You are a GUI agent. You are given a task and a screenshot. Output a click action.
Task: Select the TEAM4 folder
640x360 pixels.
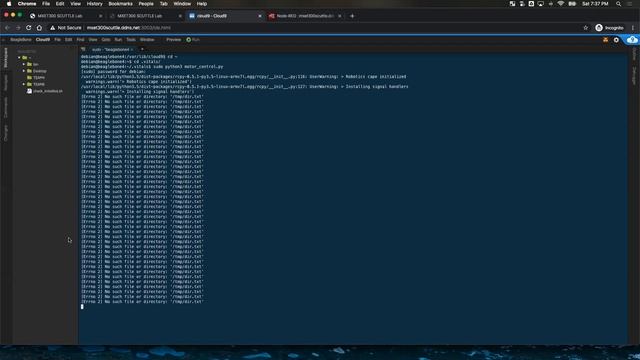(x=36, y=78)
